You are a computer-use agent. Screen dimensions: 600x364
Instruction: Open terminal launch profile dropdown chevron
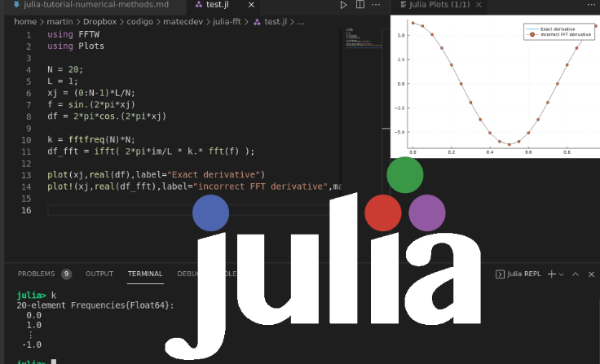(562, 274)
